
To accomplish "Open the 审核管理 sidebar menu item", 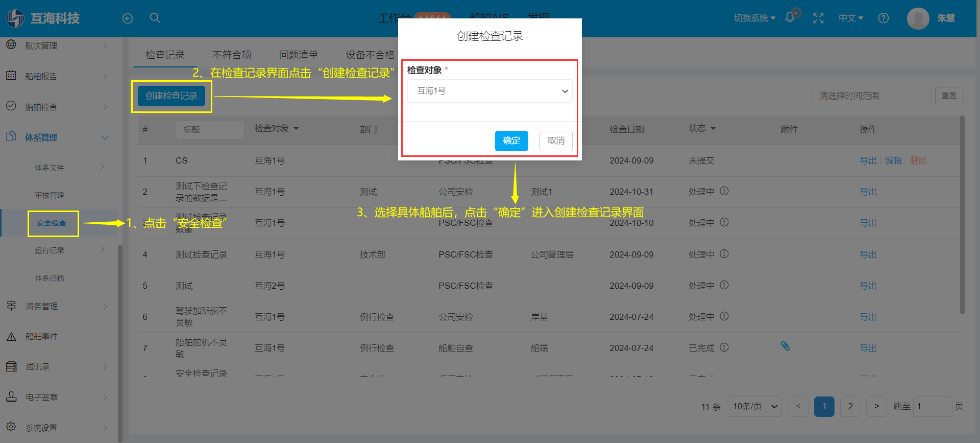I will point(50,195).
